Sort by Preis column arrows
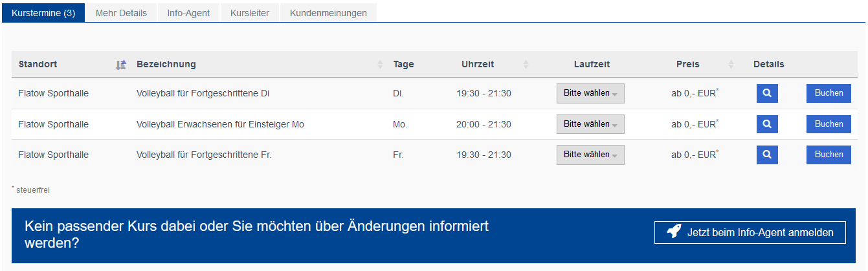 point(731,65)
